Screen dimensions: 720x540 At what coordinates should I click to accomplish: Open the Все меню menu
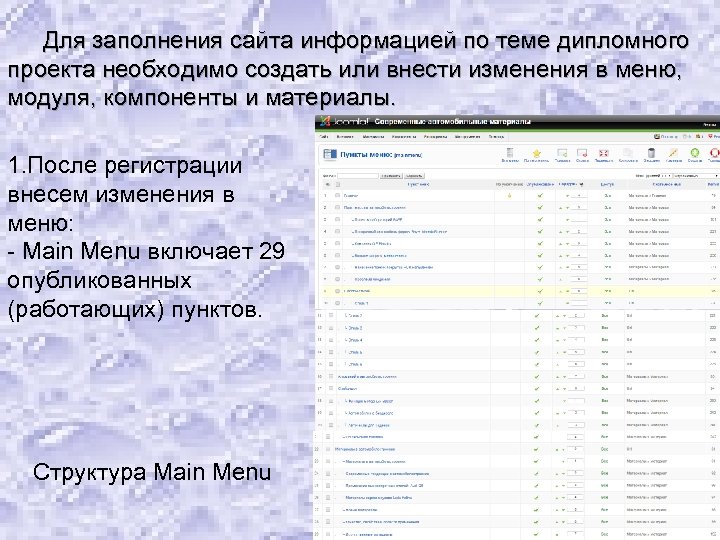pyautogui.click(x=345, y=137)
